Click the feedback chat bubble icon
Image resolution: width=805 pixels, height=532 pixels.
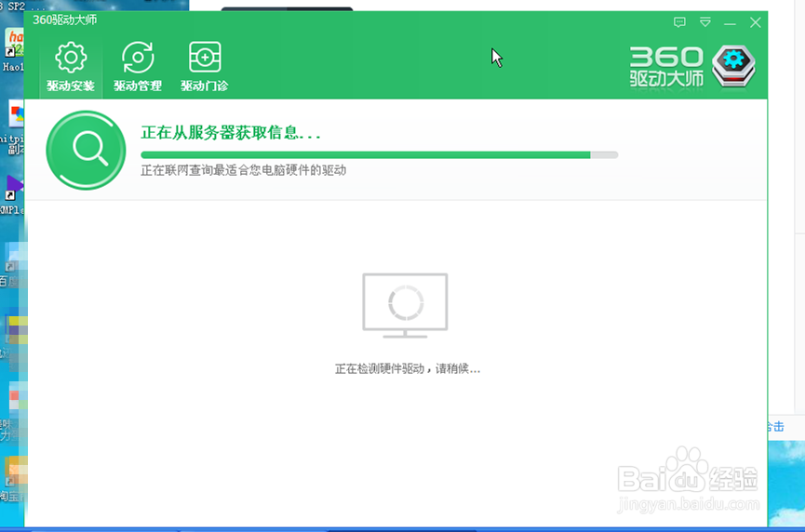tap(679, 22)
